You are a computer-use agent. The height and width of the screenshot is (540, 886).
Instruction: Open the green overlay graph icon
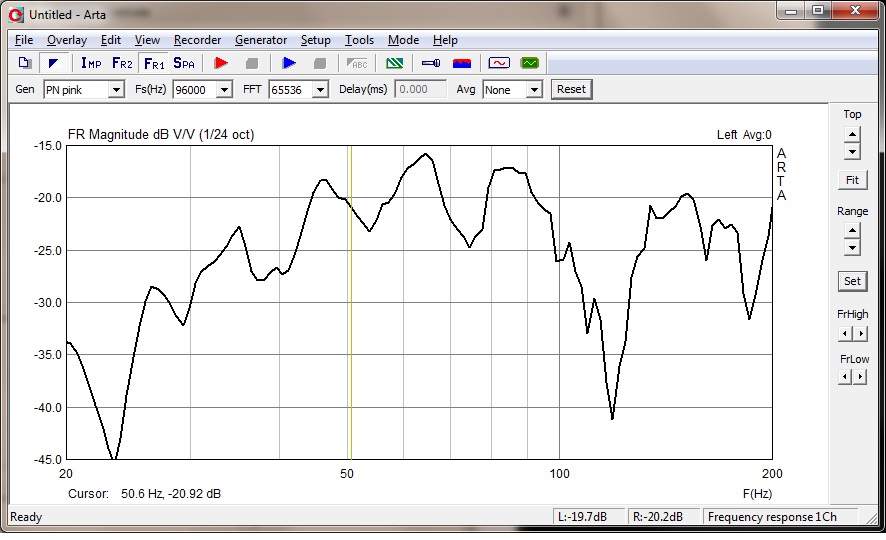click(394, 63)
